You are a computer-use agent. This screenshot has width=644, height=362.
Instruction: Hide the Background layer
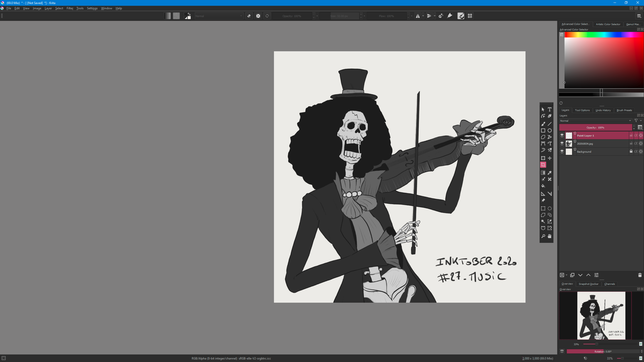562,151
